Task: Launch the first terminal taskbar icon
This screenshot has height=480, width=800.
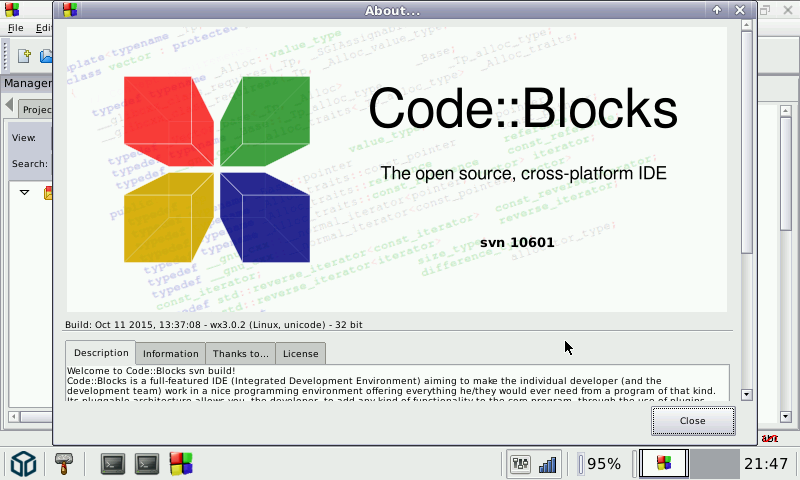Action: pyautogui.click(x=112, y=464)
